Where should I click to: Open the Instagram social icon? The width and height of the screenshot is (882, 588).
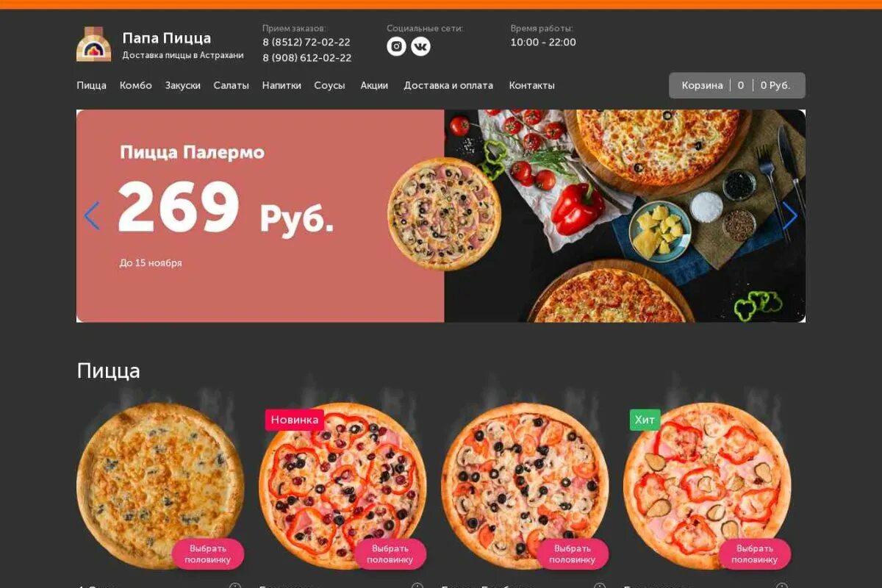click(396, 46)
